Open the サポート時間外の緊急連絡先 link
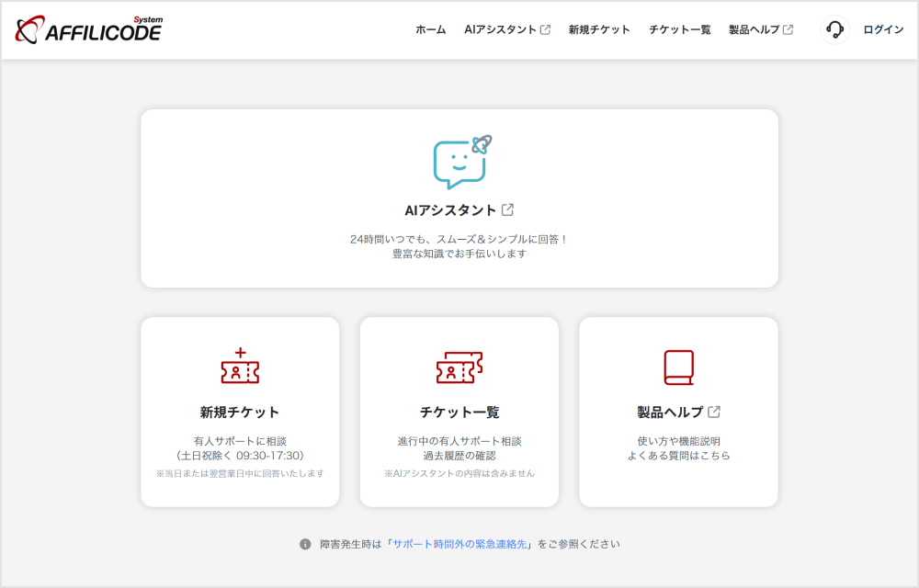919x588 pixels. coord(459,544)
